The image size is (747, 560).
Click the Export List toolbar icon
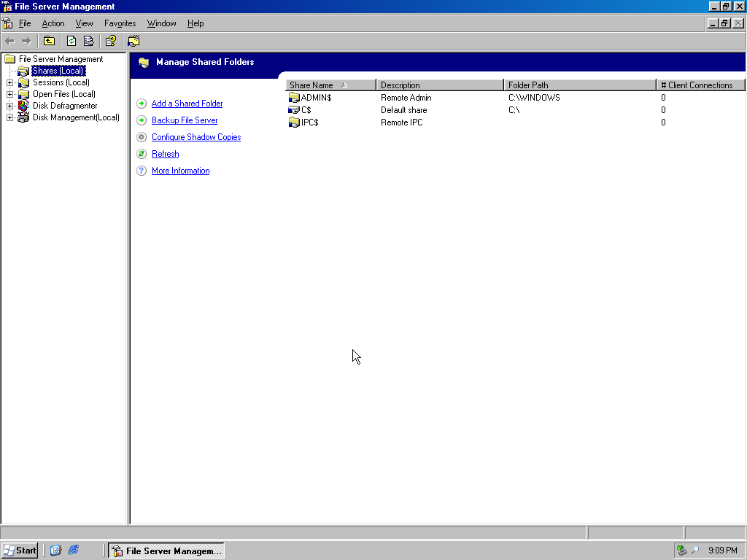click(88, 41)
